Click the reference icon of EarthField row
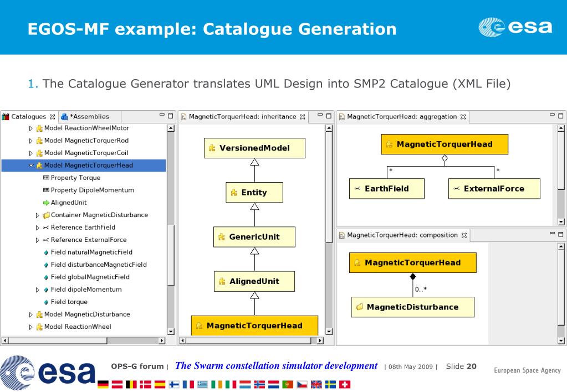The width and height of the screenshot is (567, 392). [x=46, y=228]
